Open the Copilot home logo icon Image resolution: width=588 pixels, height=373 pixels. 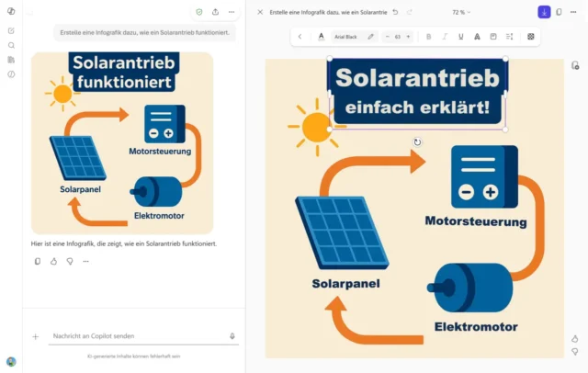pyautogui.click(x=11, y=11)
